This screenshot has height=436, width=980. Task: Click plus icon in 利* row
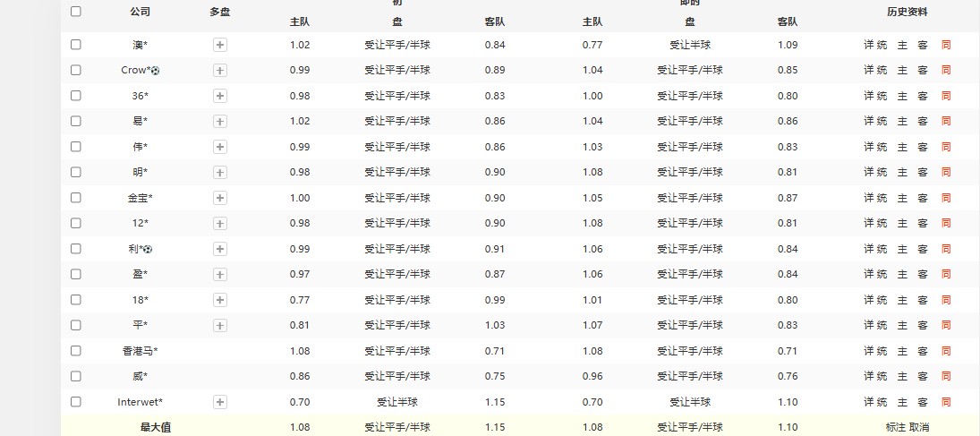[220, 249]
